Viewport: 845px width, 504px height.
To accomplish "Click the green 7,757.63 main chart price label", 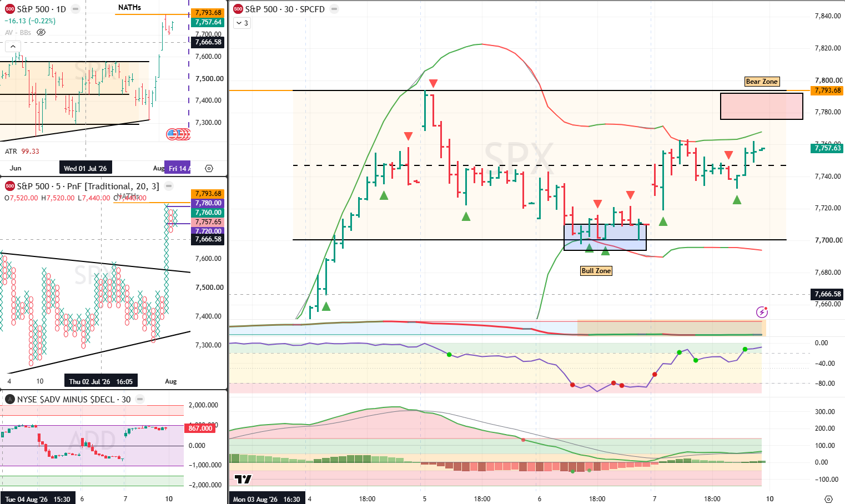I will point(827,148).
